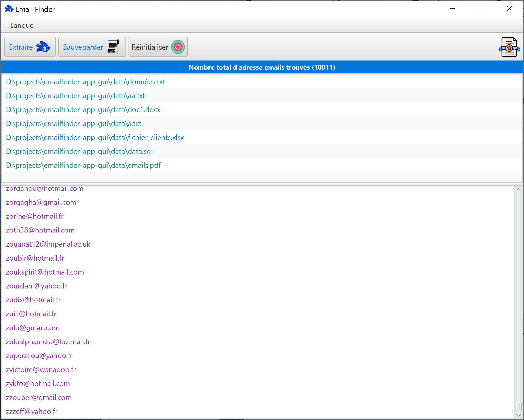
Task: Click the Sauvegarder button
Action: pyautogui.click(x=92, y=47)
